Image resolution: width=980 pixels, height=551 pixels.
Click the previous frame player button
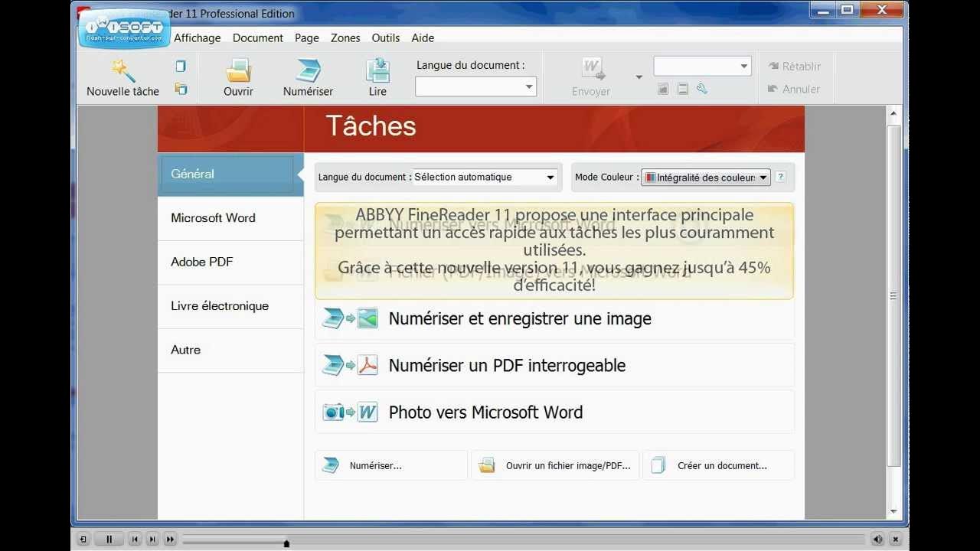[135, 540]
